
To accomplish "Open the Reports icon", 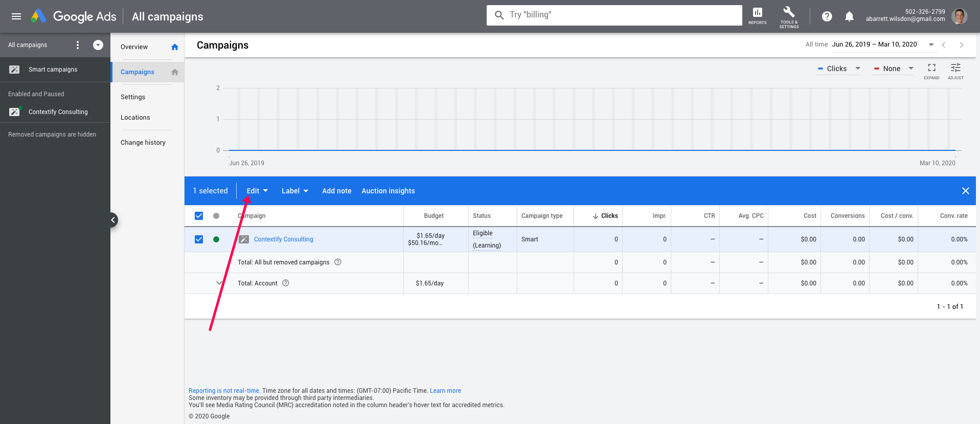I will tap(757, 16).
